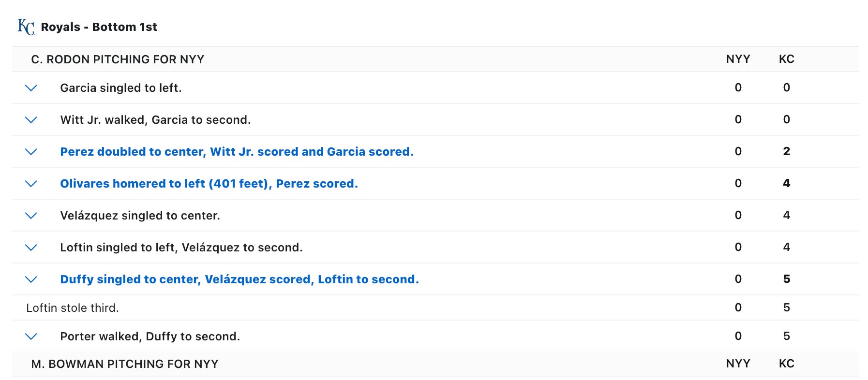Open Perez doubled to center scoring link
This screenshot has height=380, width=868.
coord(237,152)
